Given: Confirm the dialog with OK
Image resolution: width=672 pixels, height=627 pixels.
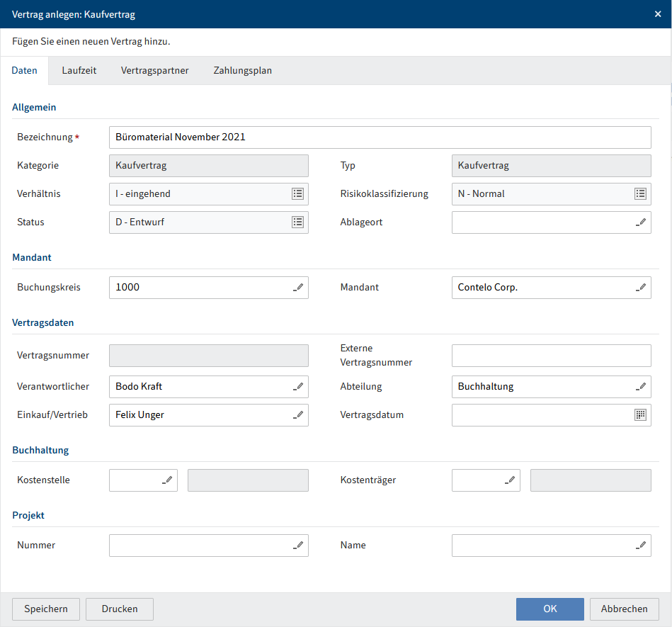Looking at the screenshot, I should coord(549,609).
